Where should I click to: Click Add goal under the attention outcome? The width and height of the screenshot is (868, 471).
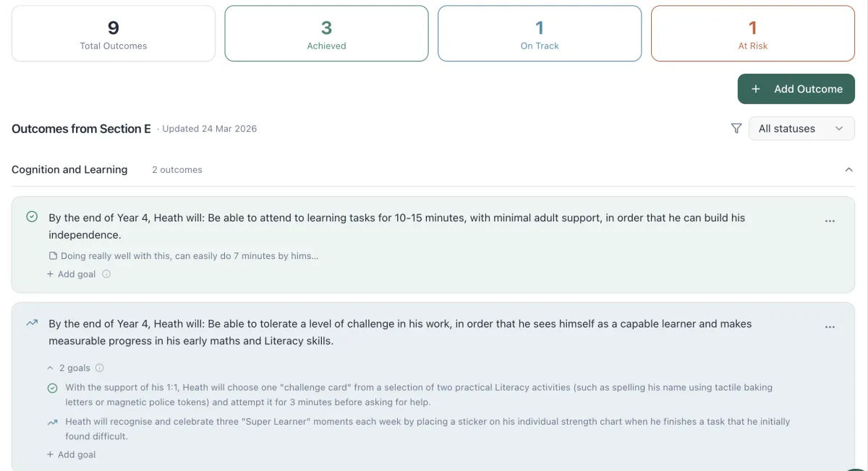tap(72, 274)
